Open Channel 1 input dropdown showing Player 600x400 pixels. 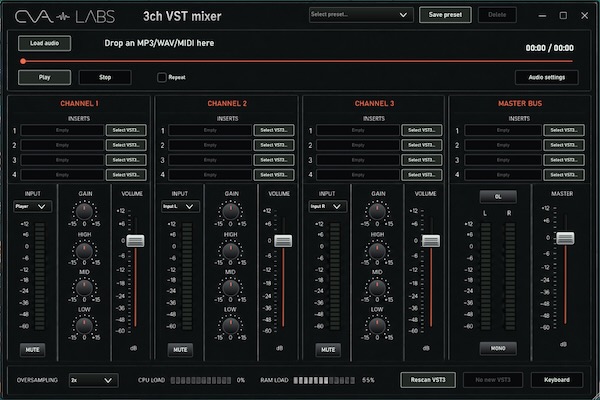[x=33, y=207]
